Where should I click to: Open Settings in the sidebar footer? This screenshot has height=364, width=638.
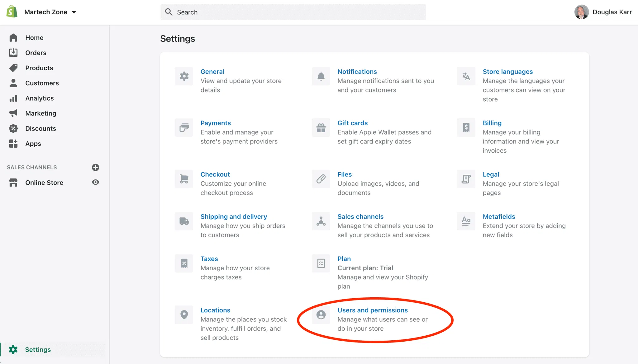[x=38, y=350]
